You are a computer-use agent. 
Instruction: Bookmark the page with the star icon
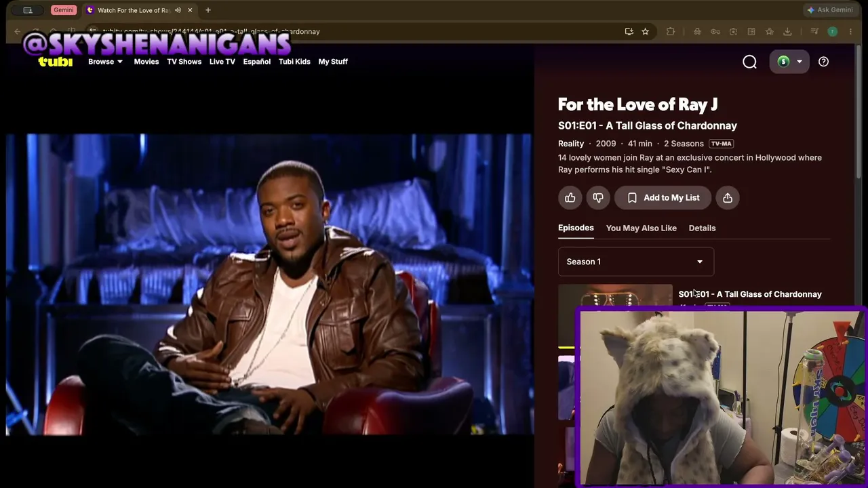coord(646,31)
